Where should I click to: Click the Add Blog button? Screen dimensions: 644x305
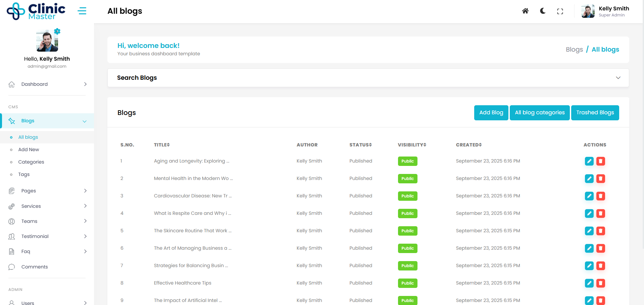[491, 113]
